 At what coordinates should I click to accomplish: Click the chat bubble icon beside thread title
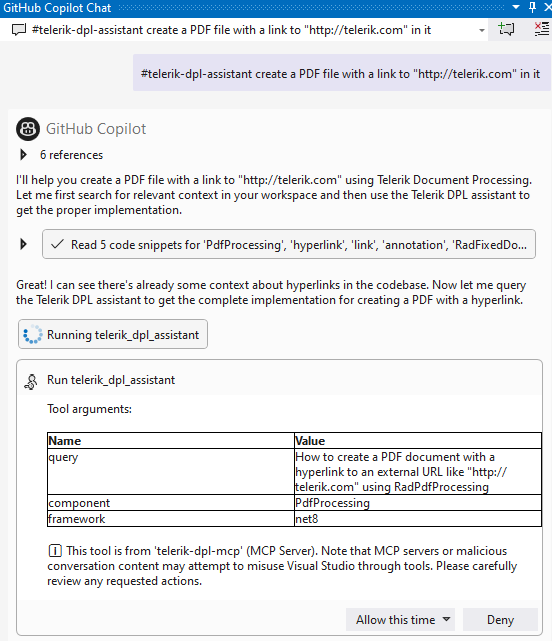click(x=18, y=30)
